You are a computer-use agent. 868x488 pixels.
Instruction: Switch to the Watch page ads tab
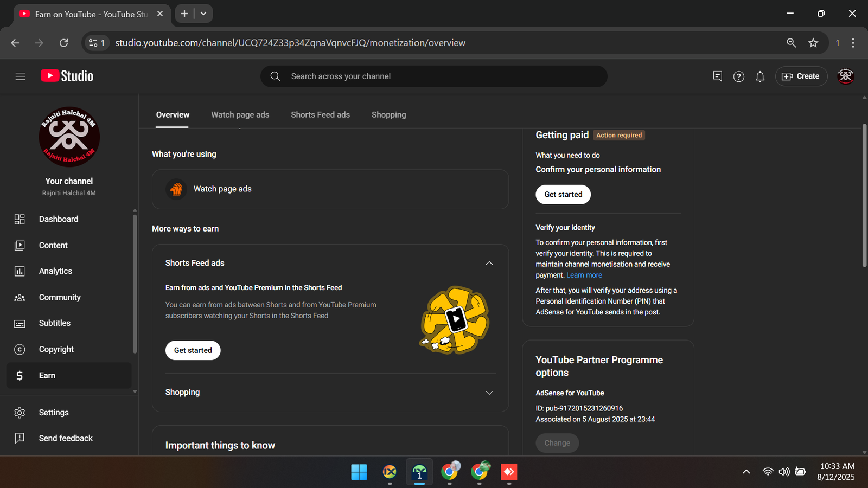tap(240, 115)
